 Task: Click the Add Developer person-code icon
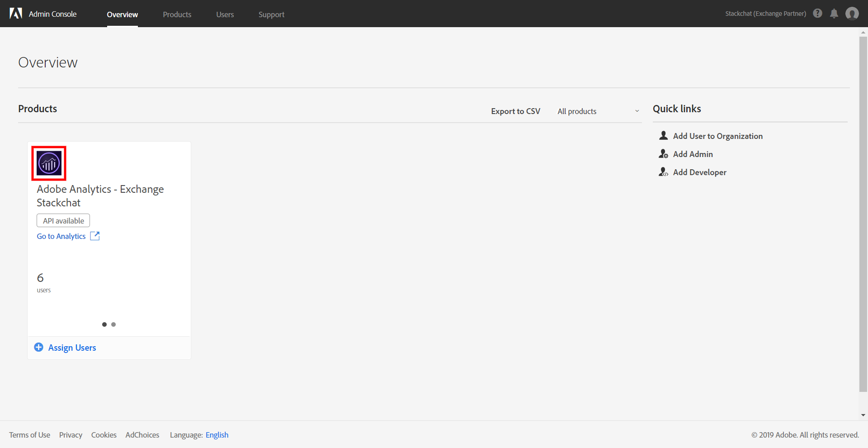pos(663,172)
